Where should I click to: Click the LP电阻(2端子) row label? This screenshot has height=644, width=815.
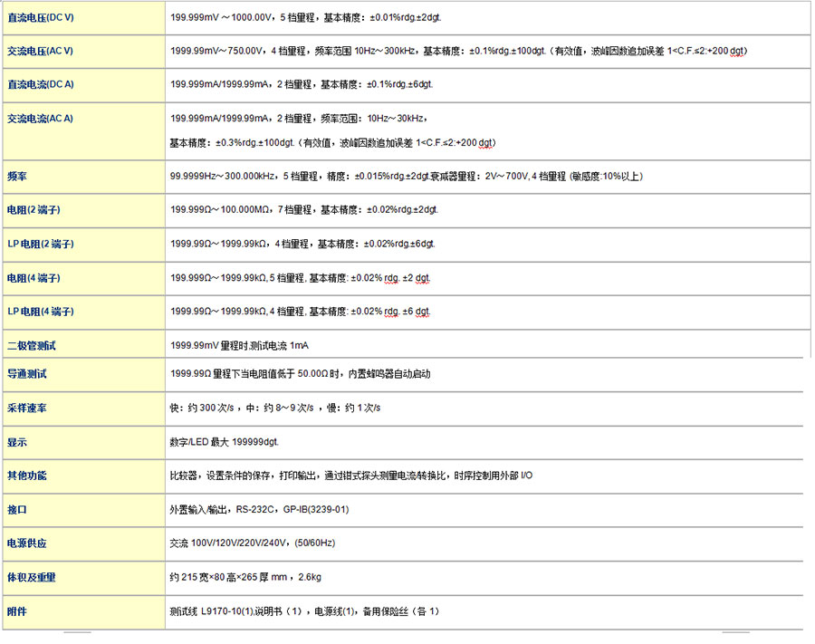coord(40,244)
